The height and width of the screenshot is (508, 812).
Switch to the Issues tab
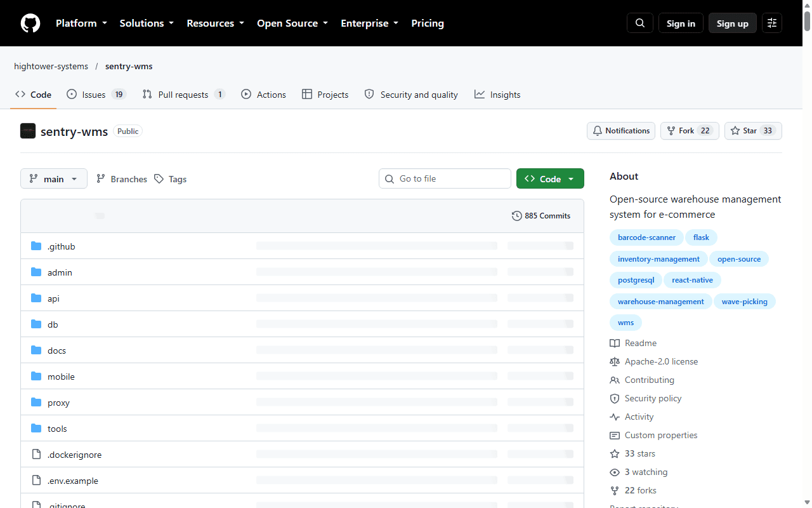tap(96, 95)
